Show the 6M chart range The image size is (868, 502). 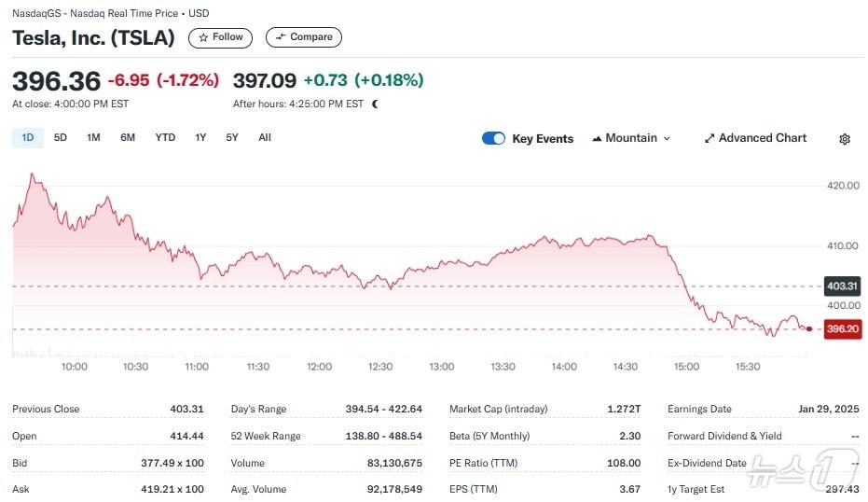click(128, 138)
